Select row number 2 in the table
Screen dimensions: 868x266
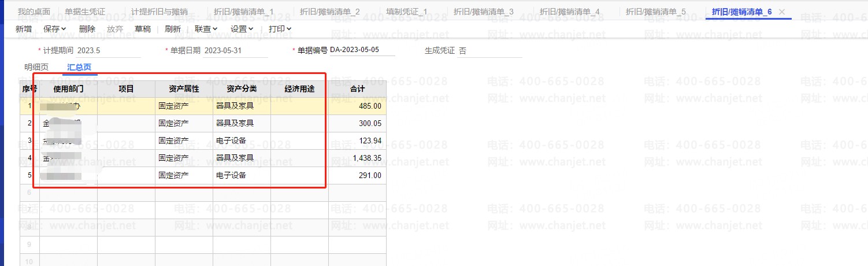click(29, 123)
